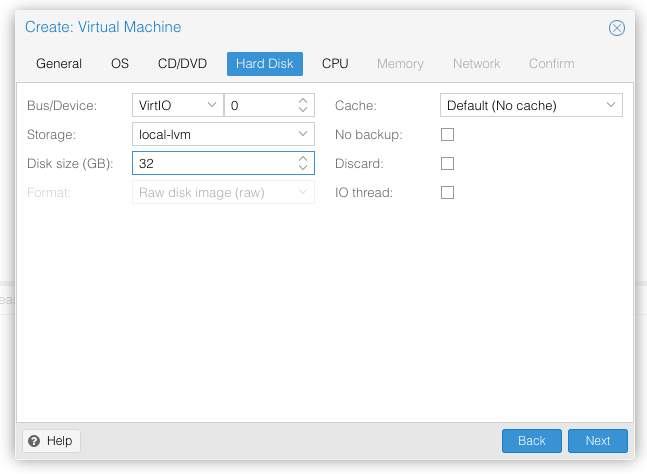This screenshot has width=647, height=474.
Task: Increase disk size using up spinner
Action: click(303, 158)
